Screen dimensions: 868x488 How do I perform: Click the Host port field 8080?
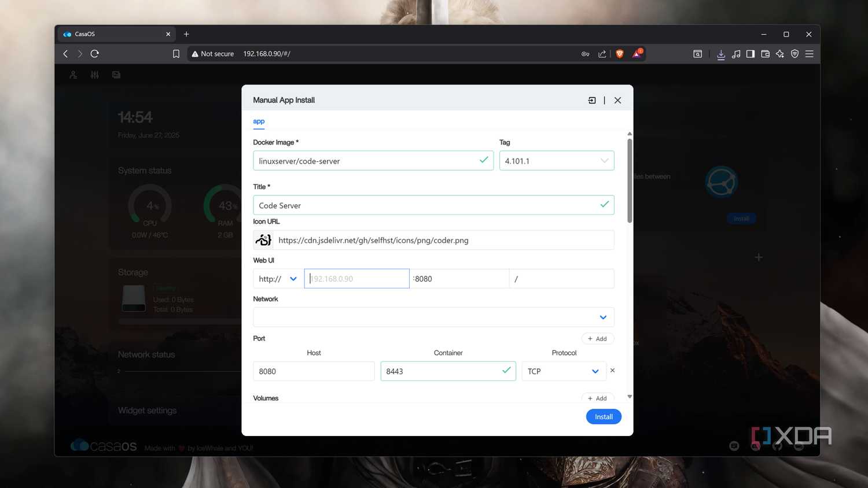[314, 371]
